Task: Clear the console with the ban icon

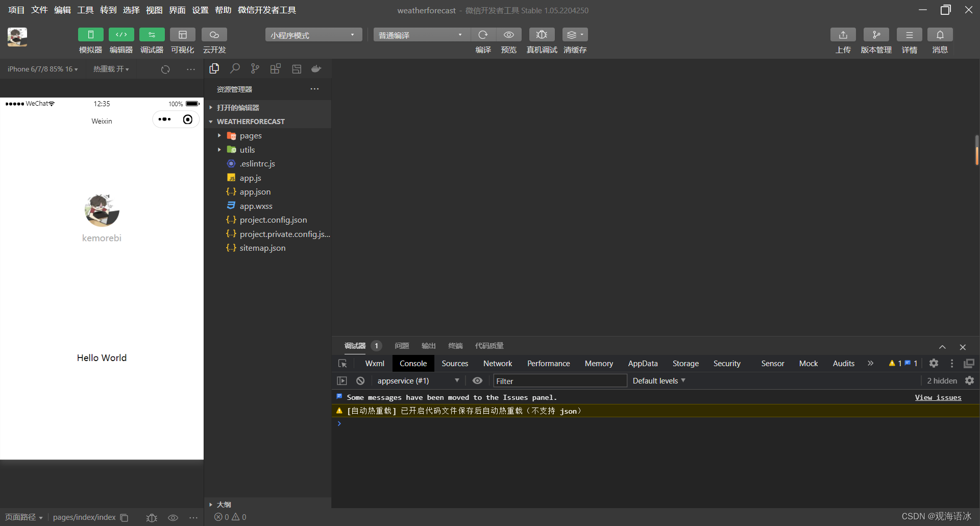Action: (360, 380)
